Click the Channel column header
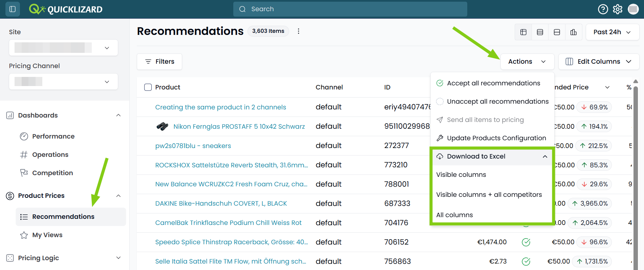Viewport: 644px width, 270px height. tap(329, 87)
